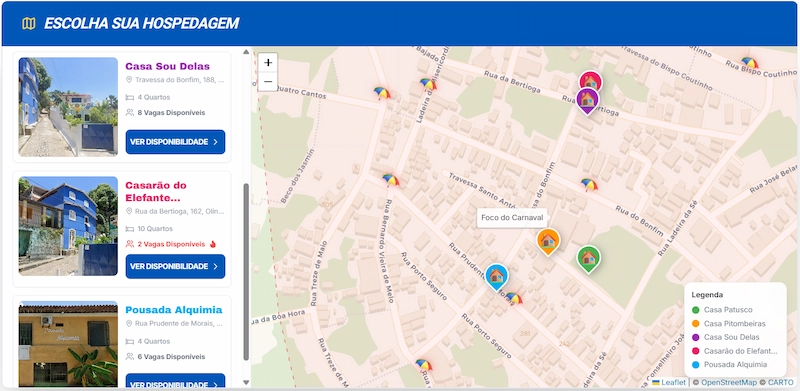Click the listing panel scrollbar thumb
Image resolution: width=800 pixels, height=391 pixels.
tap(246, 272)
